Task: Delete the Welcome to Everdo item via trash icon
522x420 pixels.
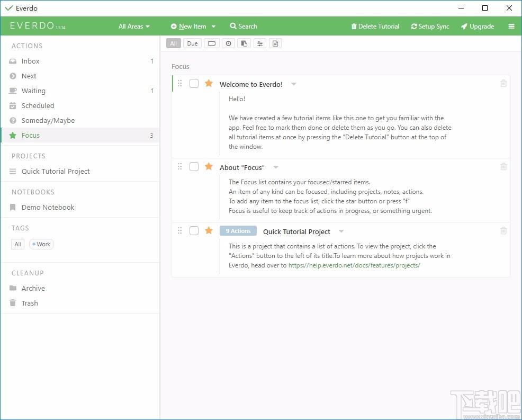Action: [x=503, y=83]
